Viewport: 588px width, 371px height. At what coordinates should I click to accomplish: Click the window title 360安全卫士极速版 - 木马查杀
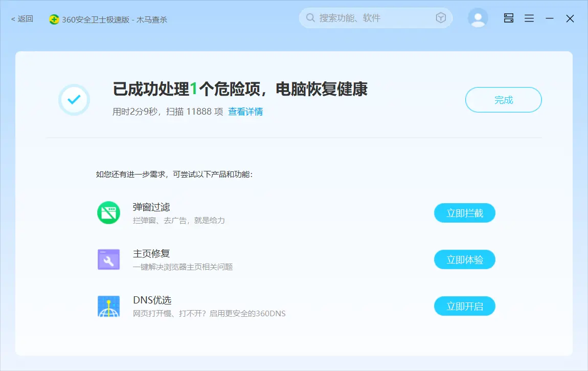(115, 19)
